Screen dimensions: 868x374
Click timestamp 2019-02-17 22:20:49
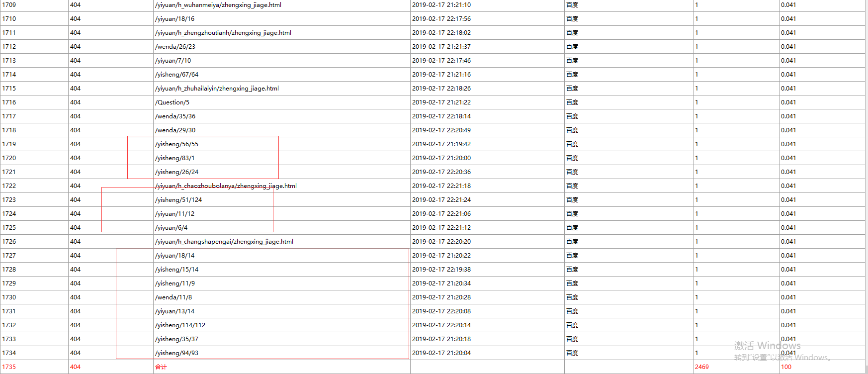click(x=441, y=130)
